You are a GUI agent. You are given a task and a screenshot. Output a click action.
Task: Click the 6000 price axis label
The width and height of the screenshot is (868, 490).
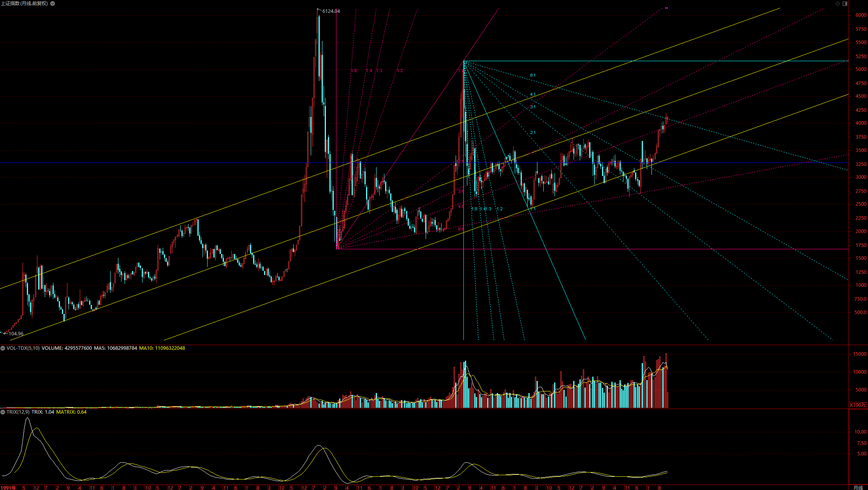tap(861, 15)
